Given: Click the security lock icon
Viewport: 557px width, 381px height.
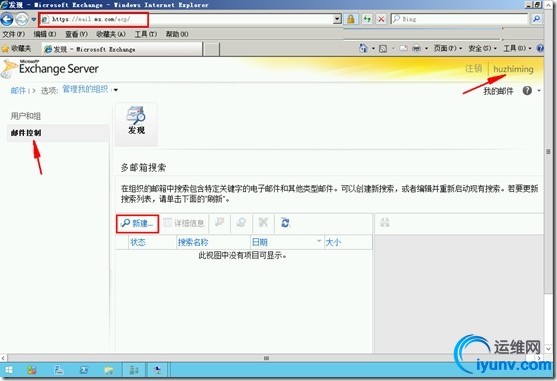Looking at the screenshot, I should (x=351, y=19).
